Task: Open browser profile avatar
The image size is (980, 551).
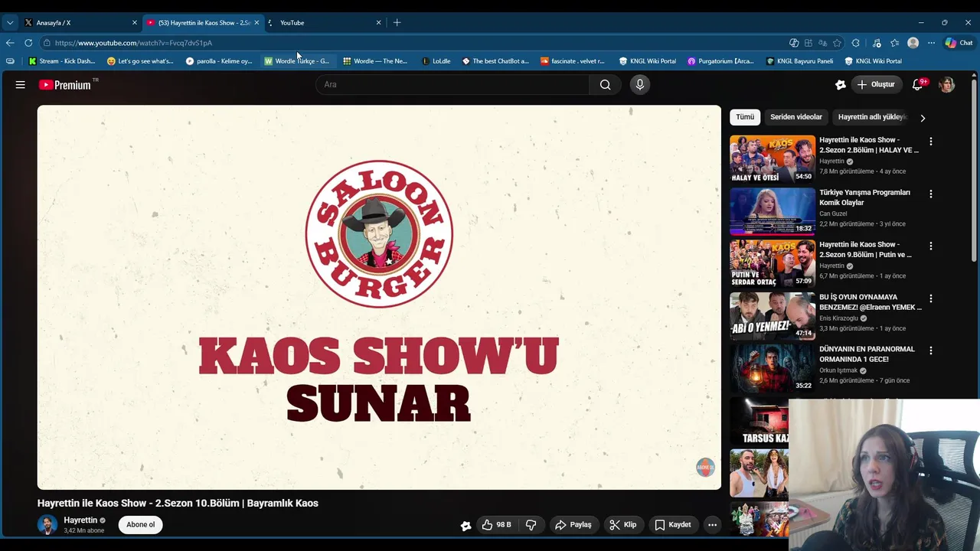Action: point(913,43)
